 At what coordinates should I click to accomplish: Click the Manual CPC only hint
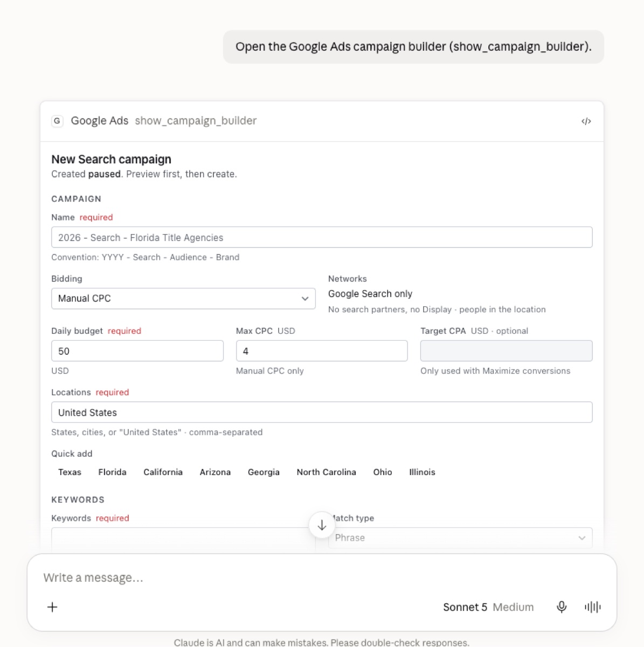pyautogui.click(x=269, y=371)
